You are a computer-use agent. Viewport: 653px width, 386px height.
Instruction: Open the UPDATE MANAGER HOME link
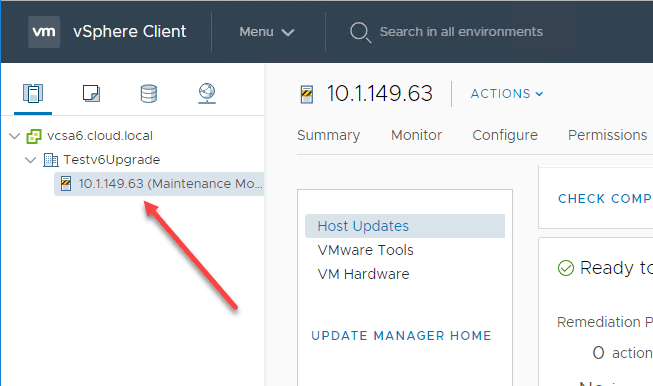click(x=401, y=336)
